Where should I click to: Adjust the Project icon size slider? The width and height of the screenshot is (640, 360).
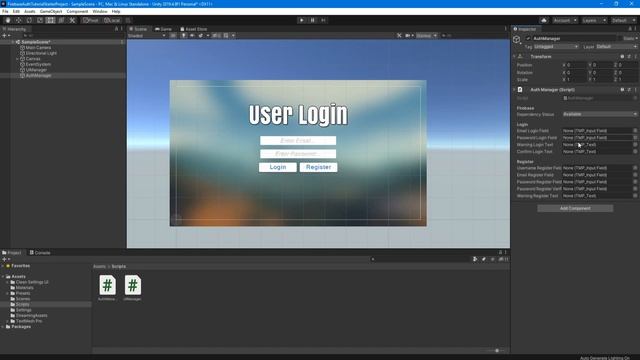[x=497, y=351]
